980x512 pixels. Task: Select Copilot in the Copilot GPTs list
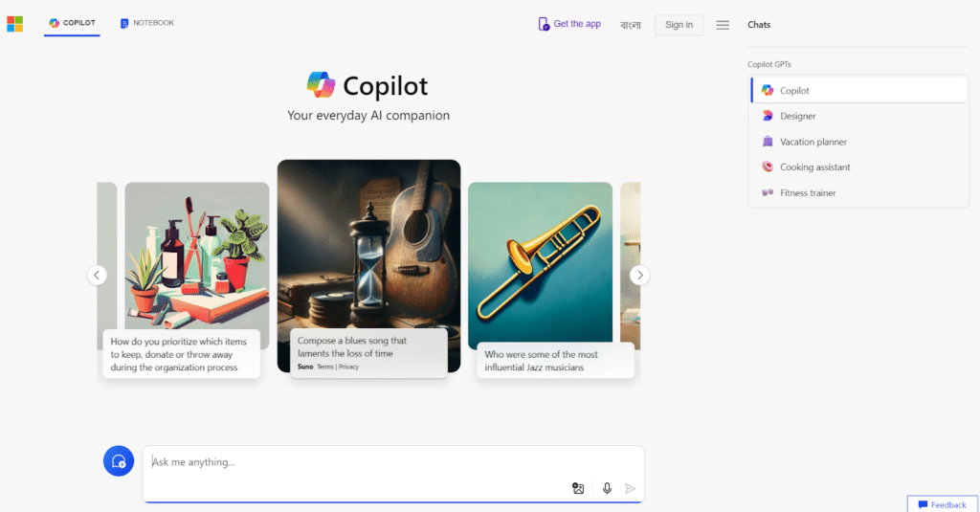[858, 91]
